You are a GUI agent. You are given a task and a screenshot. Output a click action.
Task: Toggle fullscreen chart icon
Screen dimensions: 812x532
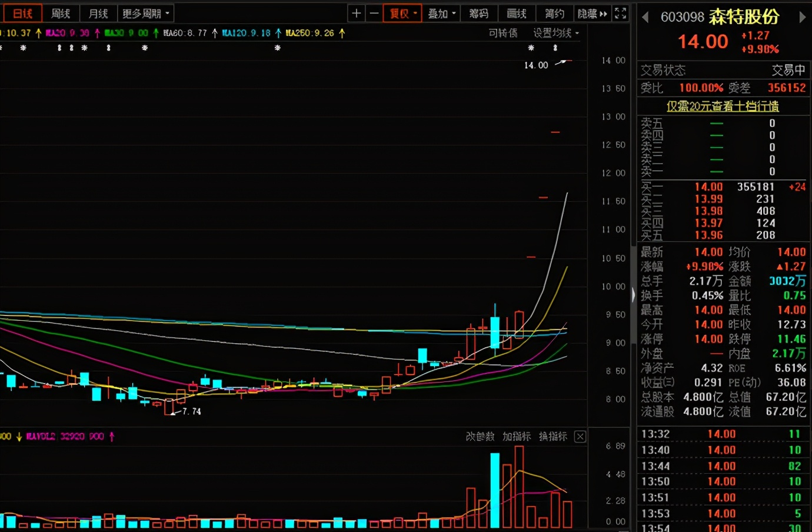620,13
